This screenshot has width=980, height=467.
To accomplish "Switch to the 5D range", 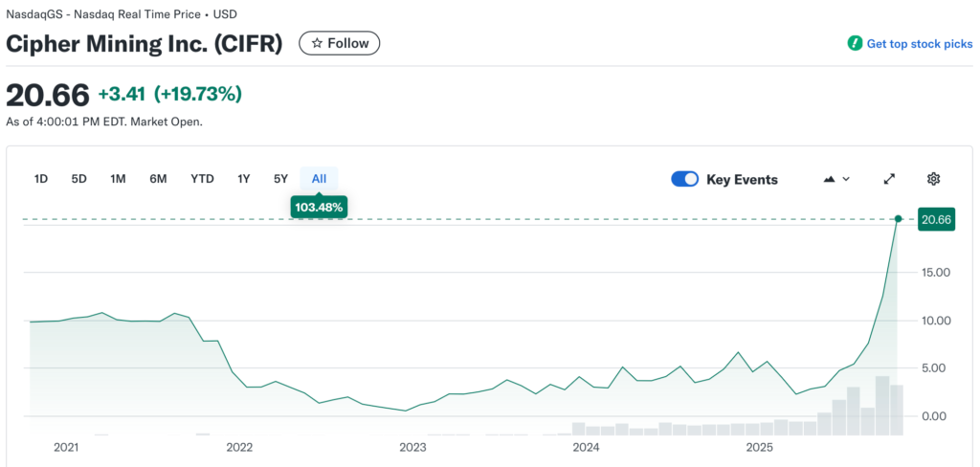I will click(79, 179).
